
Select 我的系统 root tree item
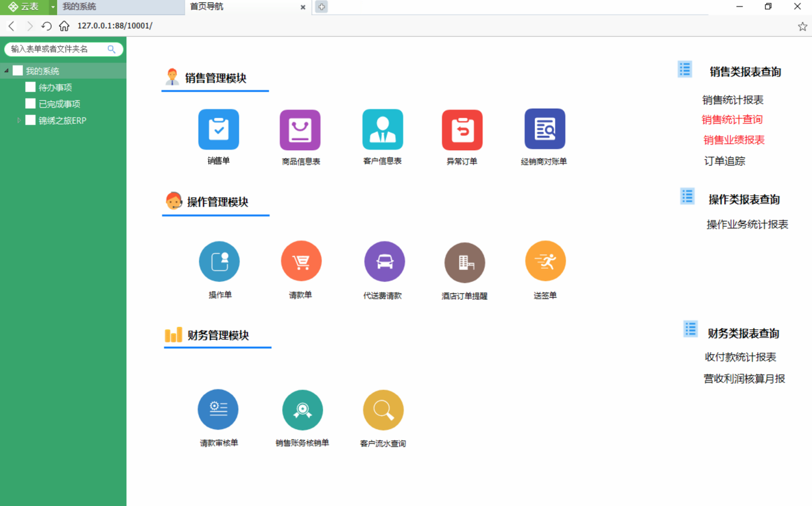(x=42, y=71)
